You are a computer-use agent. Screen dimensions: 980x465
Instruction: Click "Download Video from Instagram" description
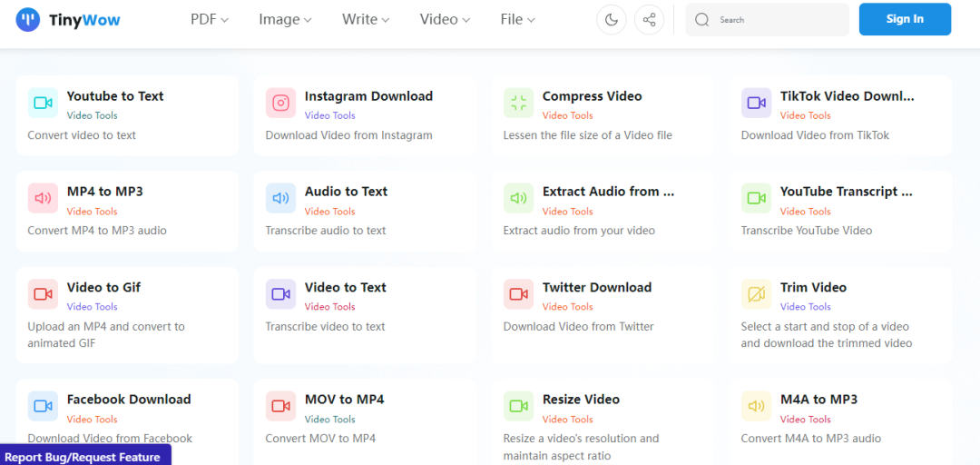click(x=348, y=135)
